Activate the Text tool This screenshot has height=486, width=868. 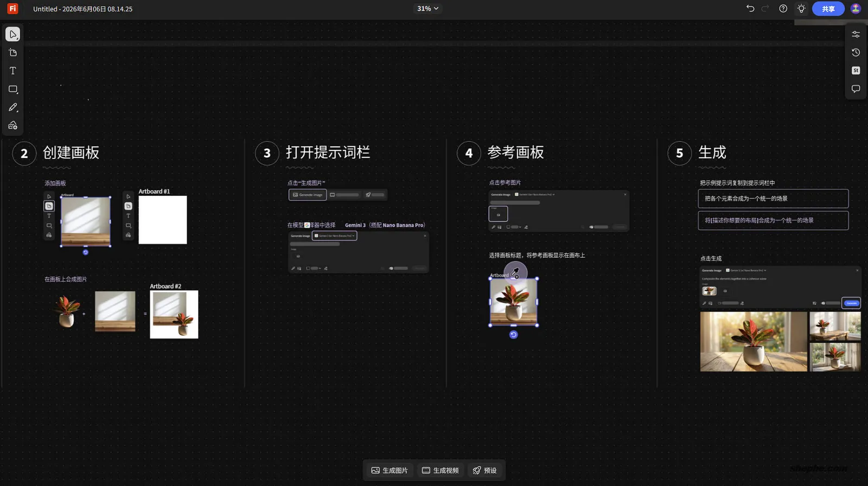coord(13,71)
